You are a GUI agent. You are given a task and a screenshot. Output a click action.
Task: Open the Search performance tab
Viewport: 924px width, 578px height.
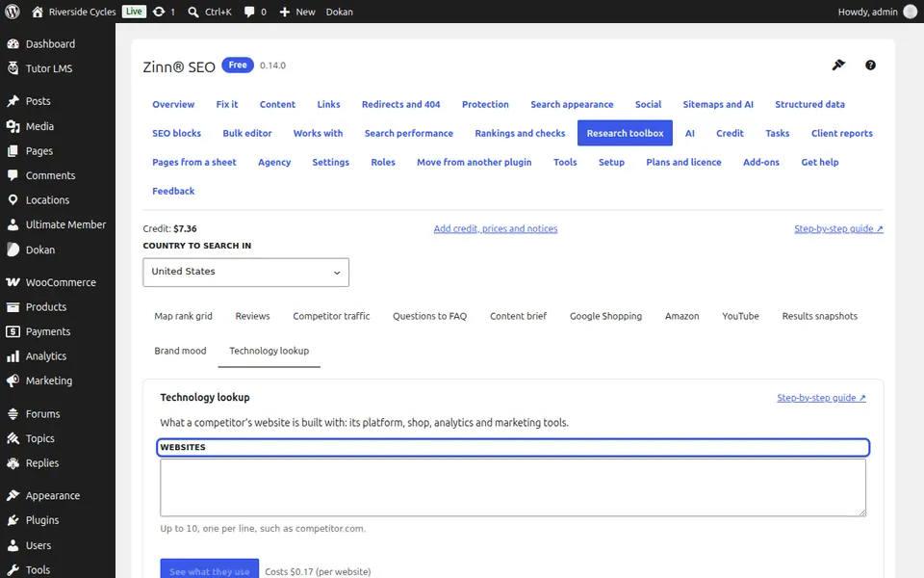tap(408, 133)
